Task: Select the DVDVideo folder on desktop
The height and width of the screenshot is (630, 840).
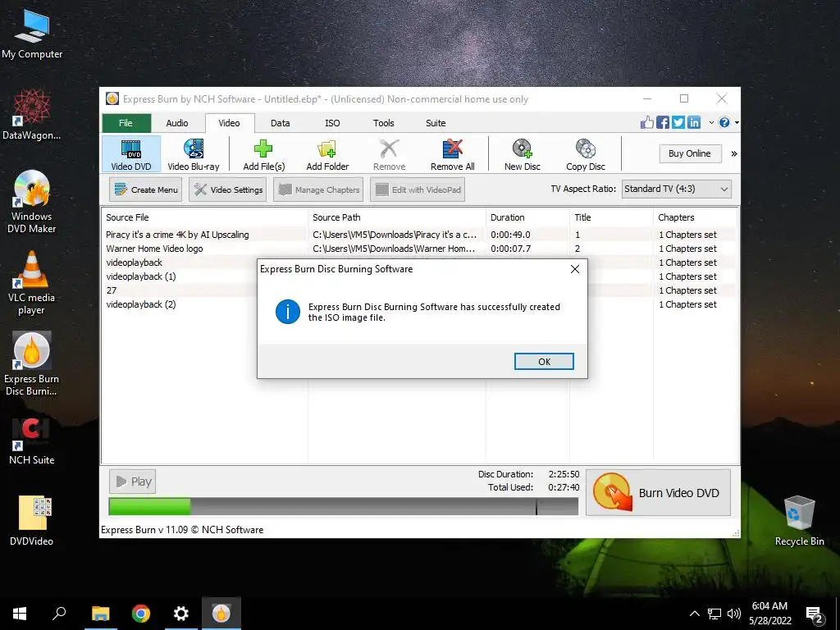Action: click(32, 521)
